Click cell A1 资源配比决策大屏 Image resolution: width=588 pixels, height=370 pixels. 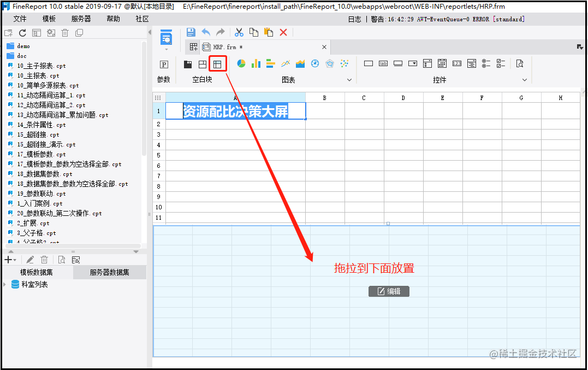pos(235,111)
